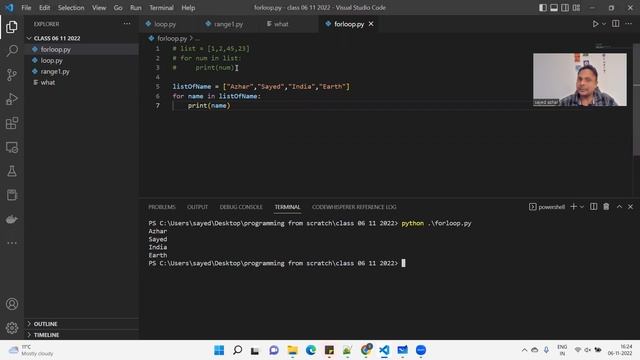The image size is (640, 360).
Task: Switch to PROBLEMS panel tab
Action: (162, 207)
